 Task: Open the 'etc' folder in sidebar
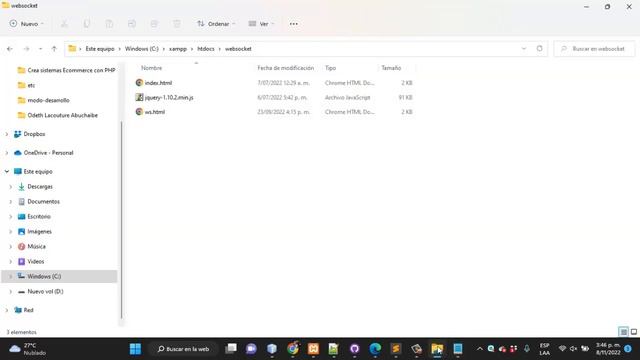pos(27,85)
